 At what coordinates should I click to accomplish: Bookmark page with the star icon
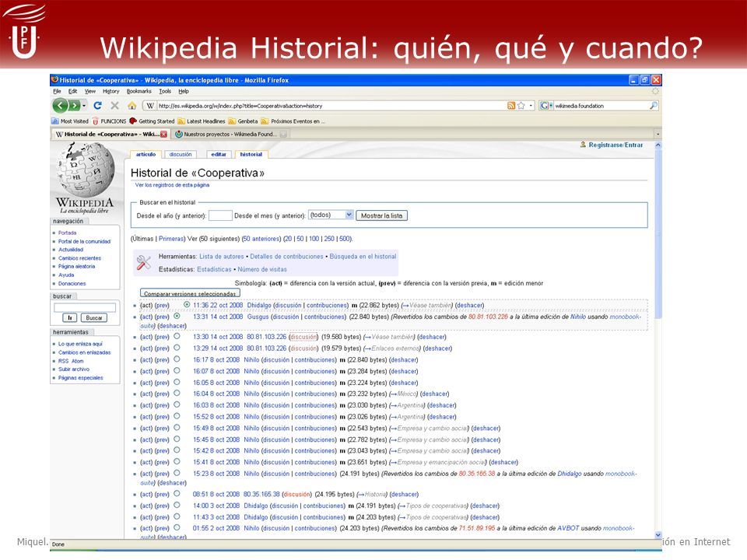pos(521,106)
